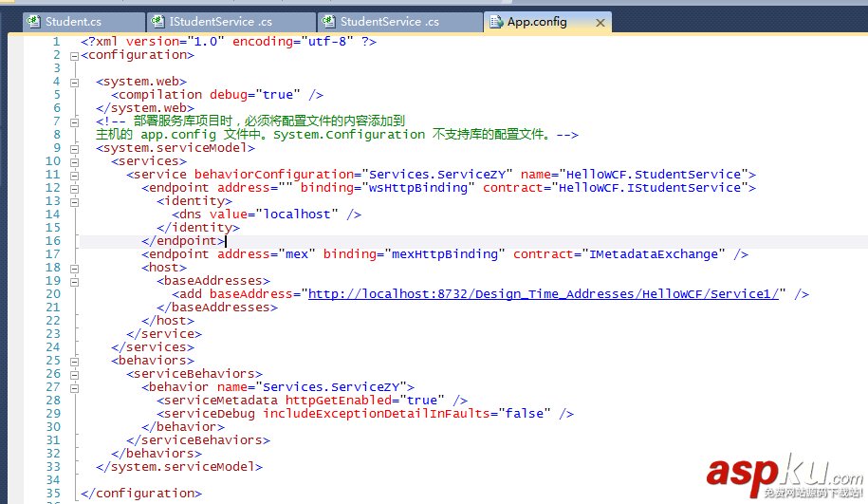This screenshot has height=504, width=868.
Task: Click the line number 30 in margin
Action: click(x=52, y=427)
